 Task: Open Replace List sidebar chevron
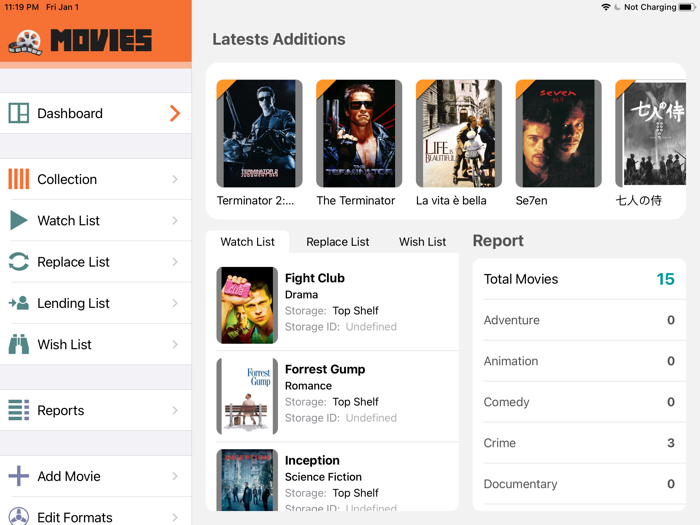[175, 262]
